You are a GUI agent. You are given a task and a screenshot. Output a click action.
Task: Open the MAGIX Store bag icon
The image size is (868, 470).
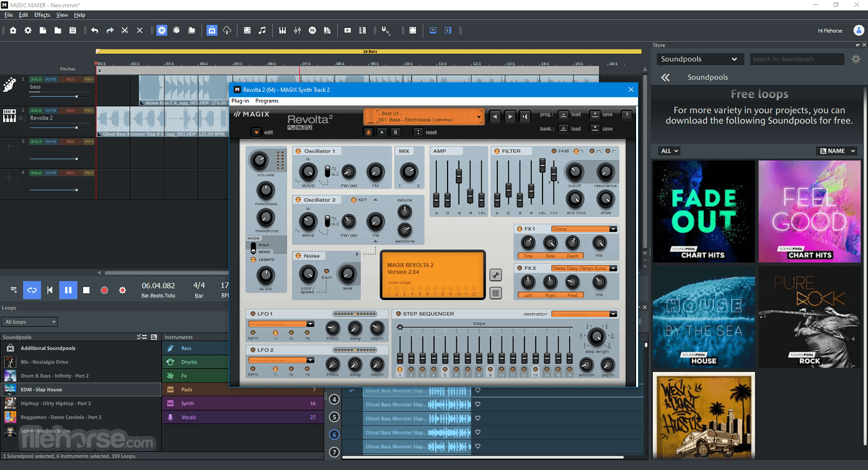pyautogui.click(x=212, y=30)
